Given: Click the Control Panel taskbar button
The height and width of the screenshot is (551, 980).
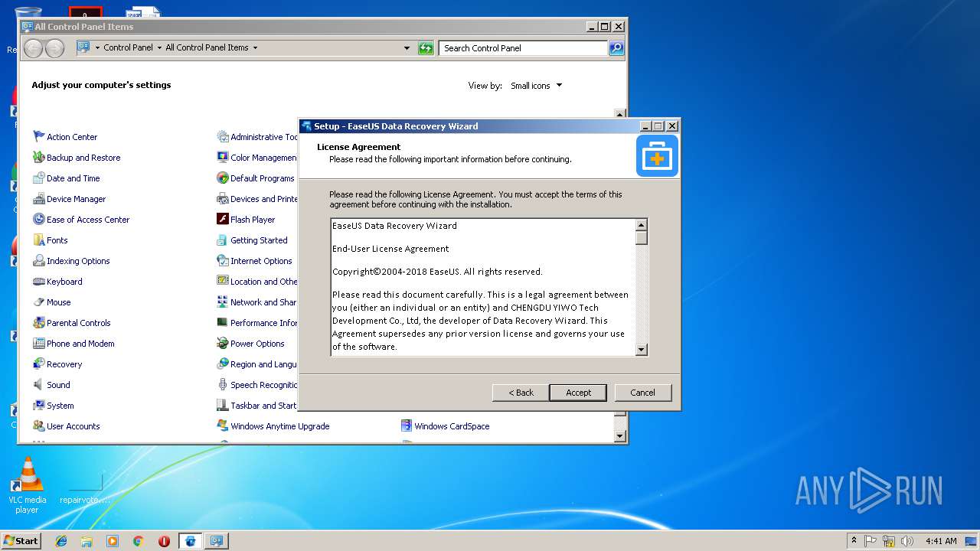Looking at the screenshot, I should (216, 541).
